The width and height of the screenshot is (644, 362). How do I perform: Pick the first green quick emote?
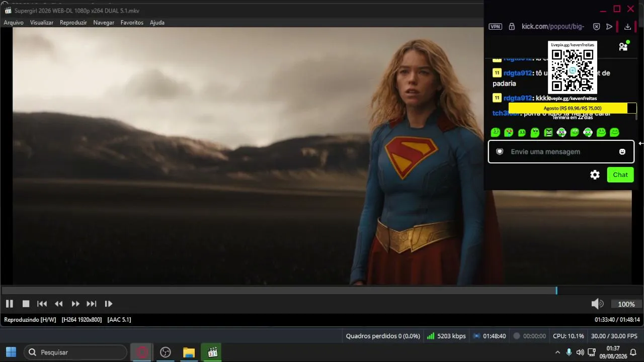pyautogui.click(x=496, y=132)
